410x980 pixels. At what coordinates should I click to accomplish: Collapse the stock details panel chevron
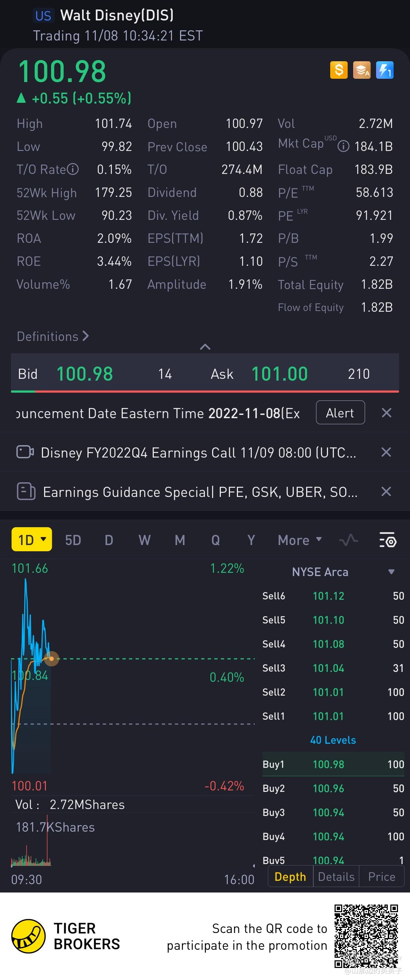(205, 347)
